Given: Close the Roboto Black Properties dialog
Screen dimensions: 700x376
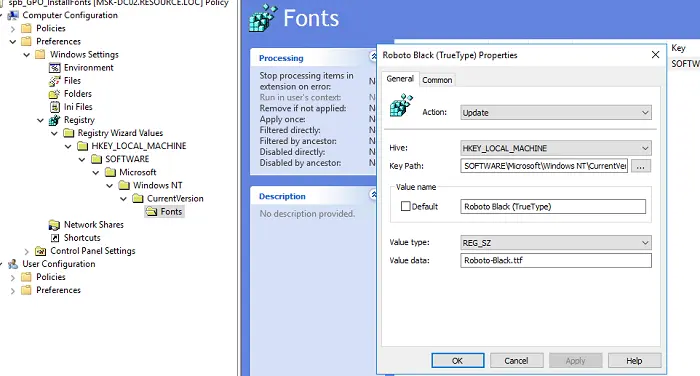Looking at the screenshot, I should coord(655,54).
